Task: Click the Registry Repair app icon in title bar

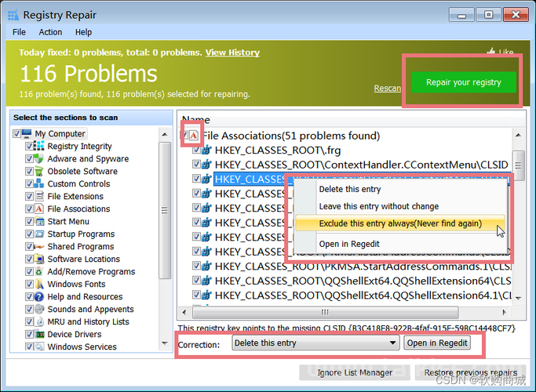Action: [13, 15]
